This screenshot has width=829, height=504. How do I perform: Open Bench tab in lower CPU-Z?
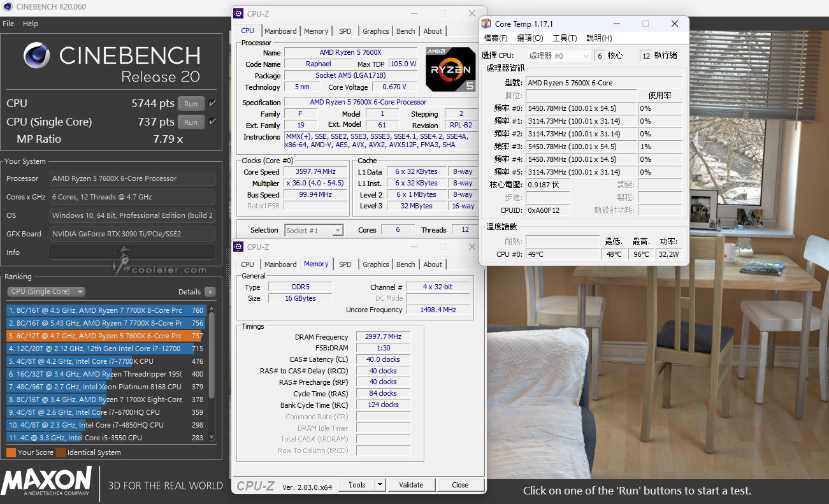[406, 264]
